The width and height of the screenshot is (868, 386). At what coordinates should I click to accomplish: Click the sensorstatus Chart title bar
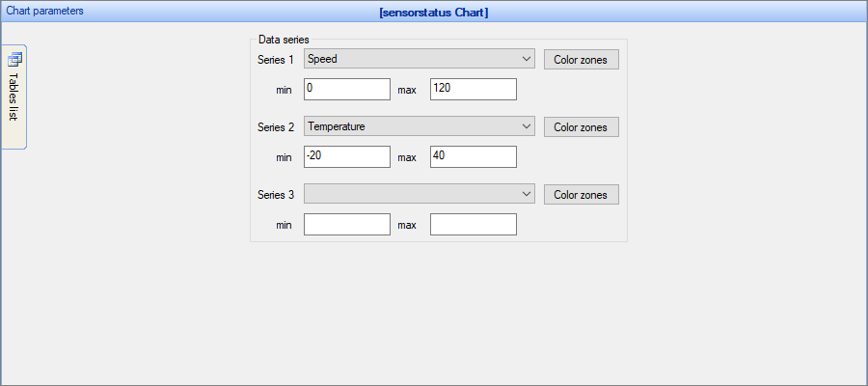434,13
